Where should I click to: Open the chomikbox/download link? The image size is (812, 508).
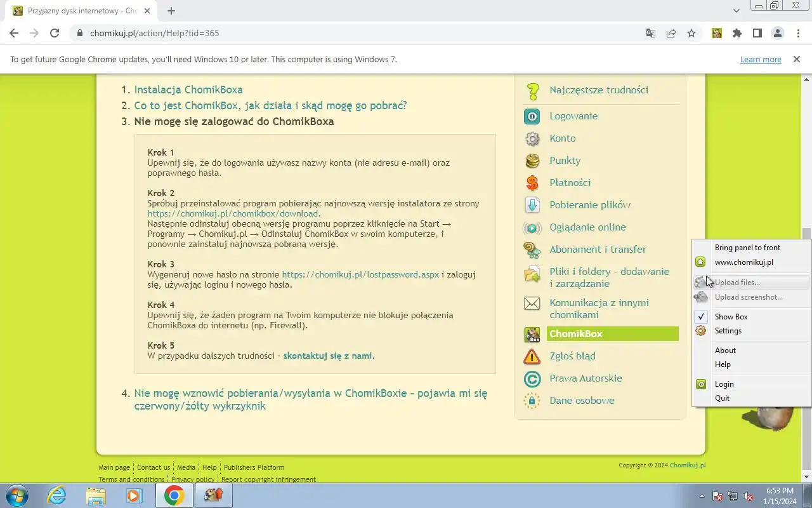233,214
